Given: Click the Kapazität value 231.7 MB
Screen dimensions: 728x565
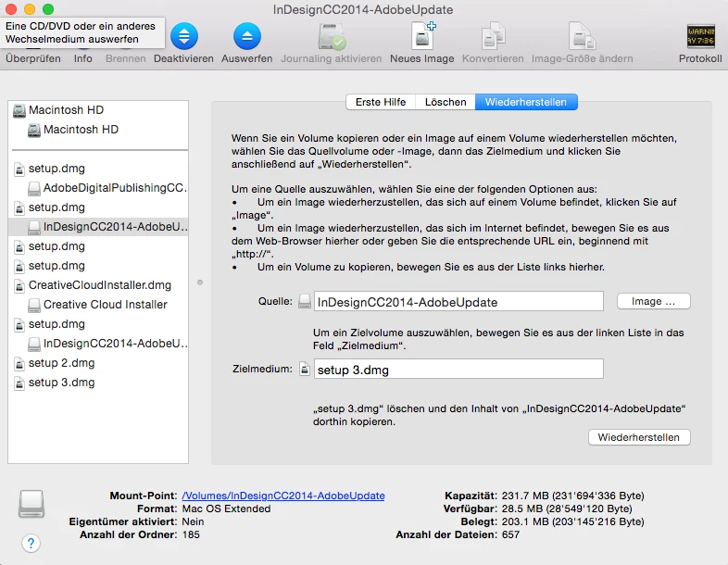Looking at the screenshot, I should [x=572, y=496].
